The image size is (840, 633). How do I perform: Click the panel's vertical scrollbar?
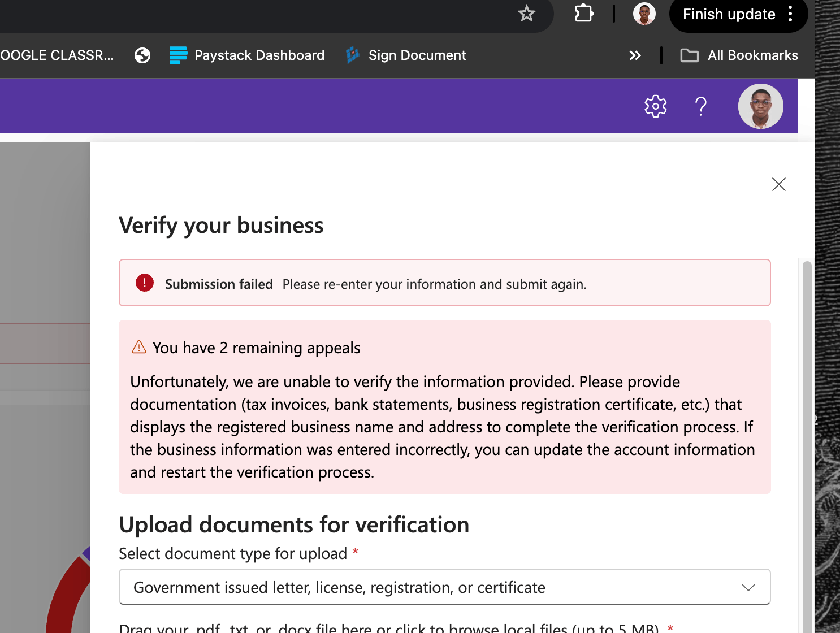click(807, 446)
